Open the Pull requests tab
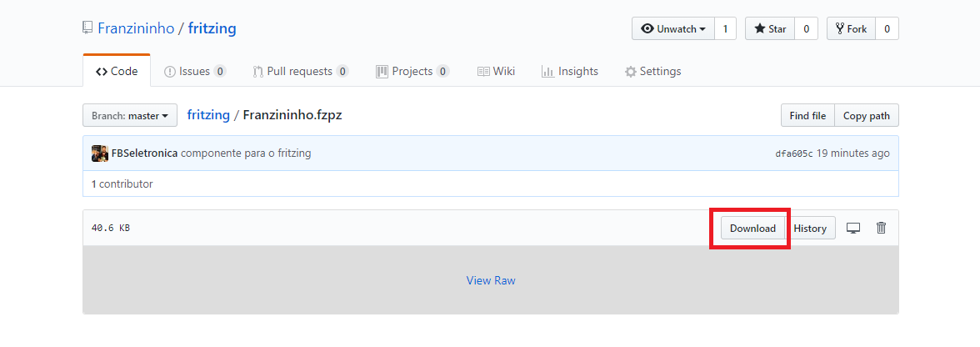The height and width of the screenshot is (347, 980). pyautogui.click(x=301, y=71)
